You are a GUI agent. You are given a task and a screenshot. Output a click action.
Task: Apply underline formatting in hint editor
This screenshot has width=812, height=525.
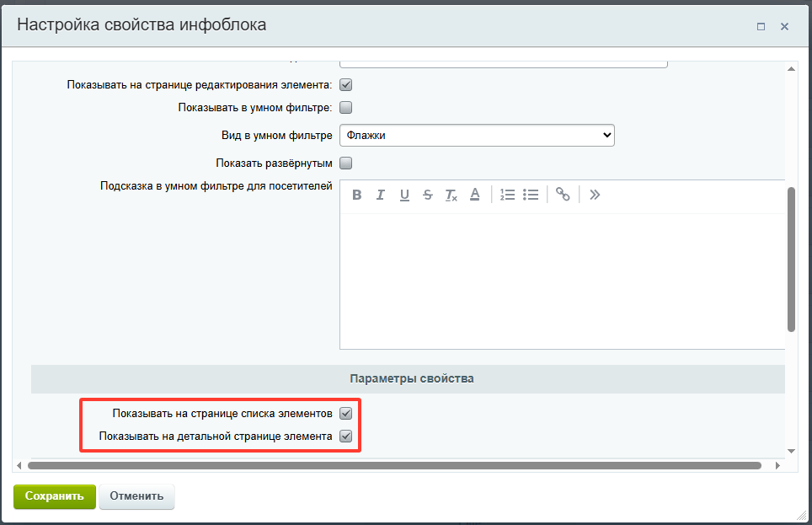point(404,195)
